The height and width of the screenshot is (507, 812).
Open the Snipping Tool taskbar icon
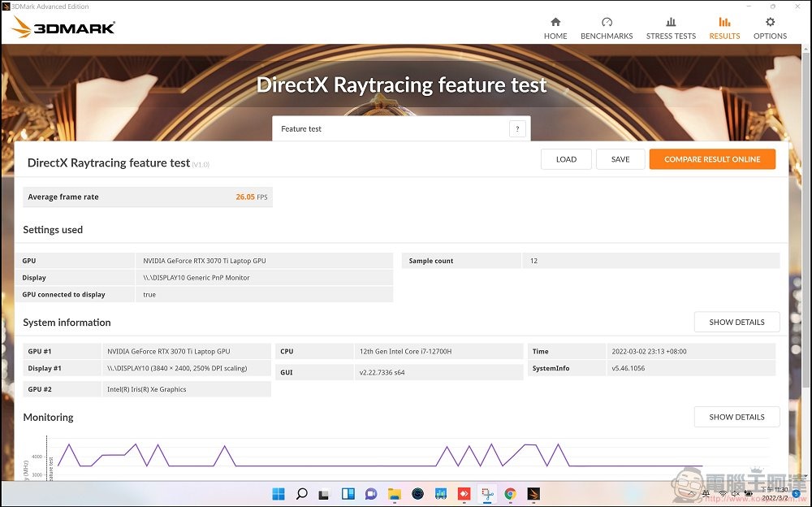click(x=486, y=493)
